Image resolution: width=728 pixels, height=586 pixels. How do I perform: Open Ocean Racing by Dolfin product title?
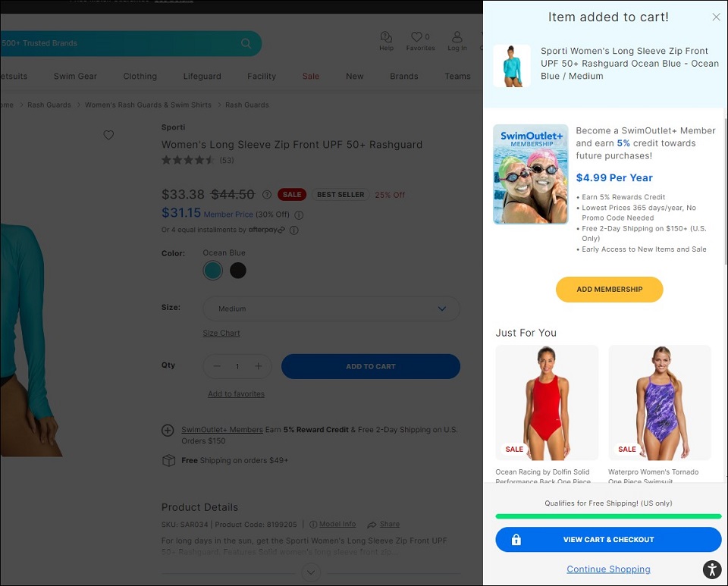(543, 477)
